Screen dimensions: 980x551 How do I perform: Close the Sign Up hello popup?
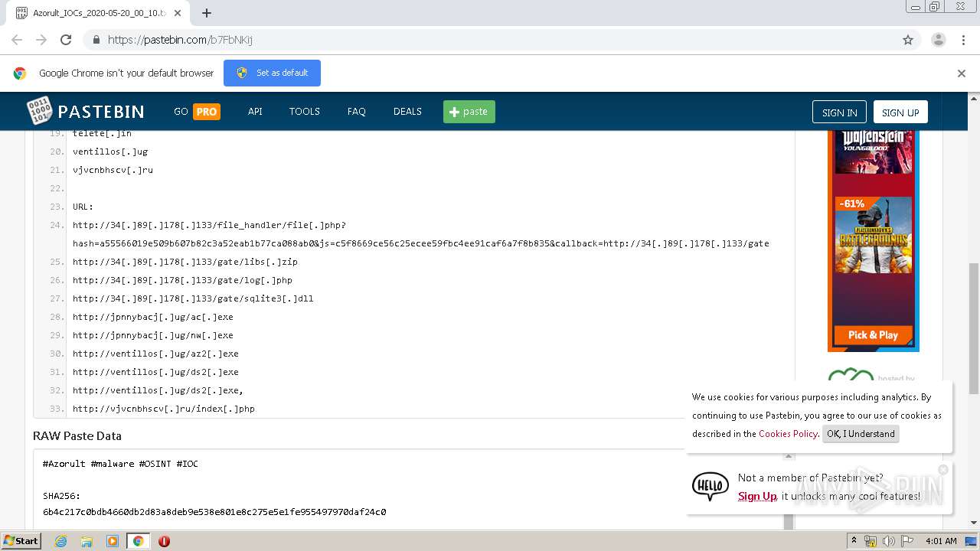[x=943, y=469]
